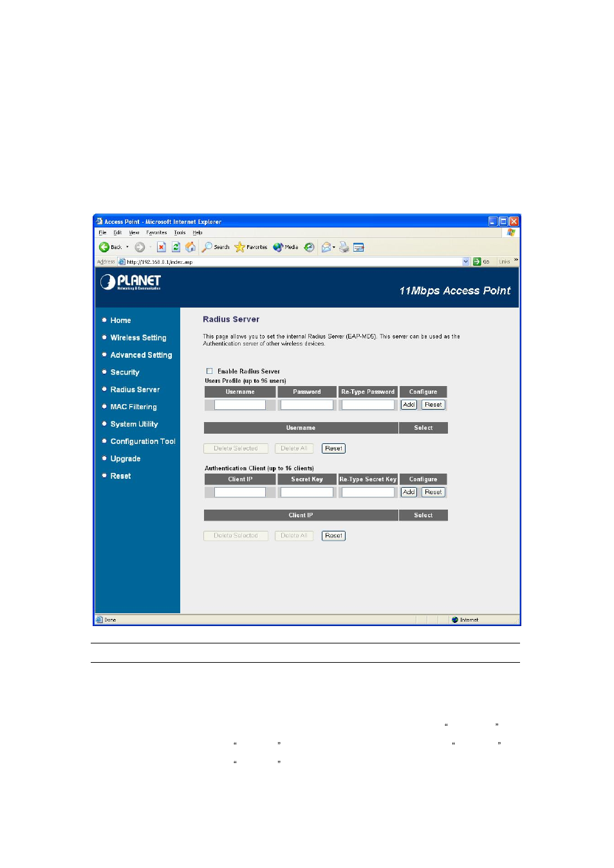The image size is (614, 868).
Task: Click Add in Users Profile row
Action: pos(409,405)
